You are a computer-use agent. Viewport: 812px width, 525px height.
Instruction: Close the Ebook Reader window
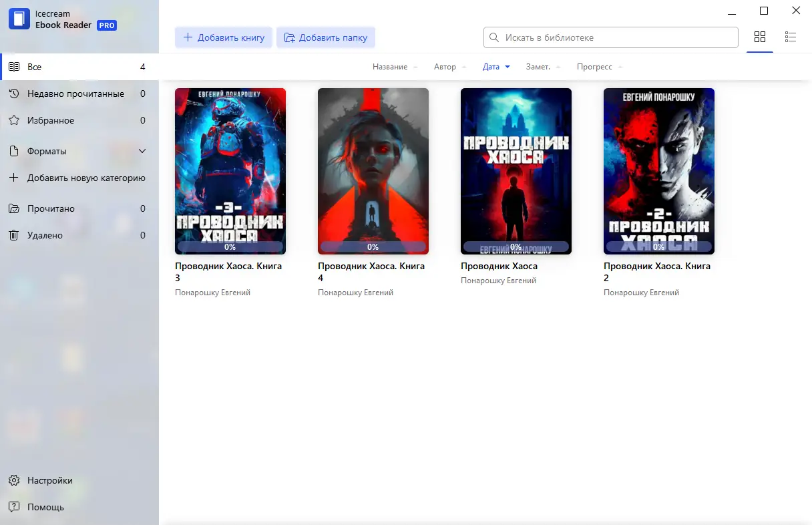coord(796,11)
